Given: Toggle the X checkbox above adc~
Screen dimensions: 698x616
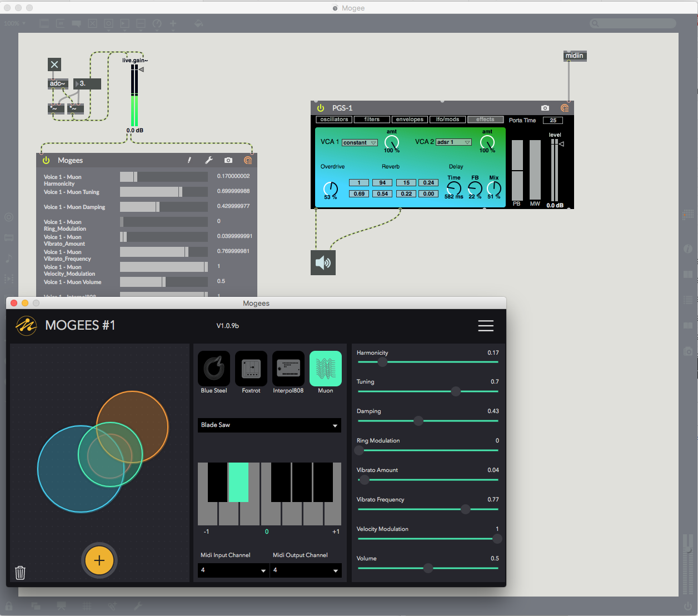Looking at the screenshot, I should point(54,64).
